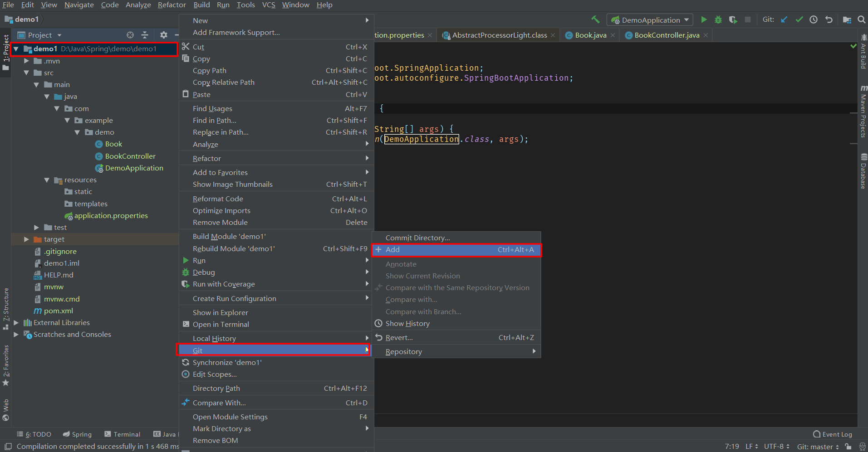Toggle the 1: Project tool window

5,52
